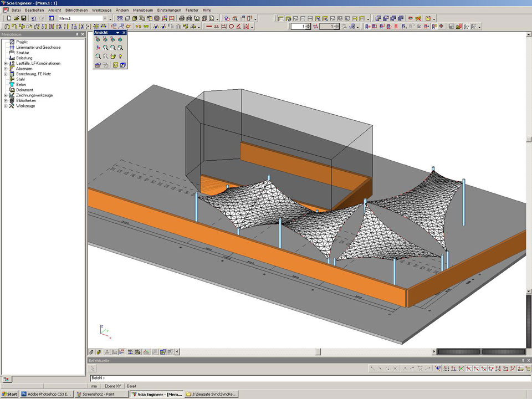This screenshot has width=532, height=399.
Task: Expand the Lastfälle, LF-Kombinationen tree node
Action: tap(6, 63)
